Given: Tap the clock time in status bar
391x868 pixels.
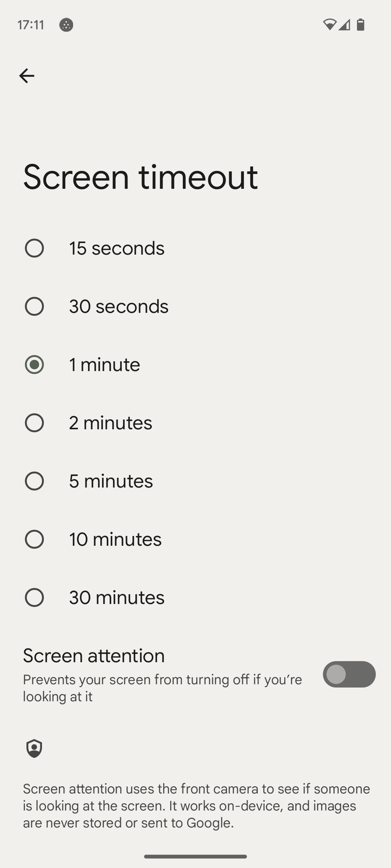Looking at the screenshot, I should (x=31, y=25).
